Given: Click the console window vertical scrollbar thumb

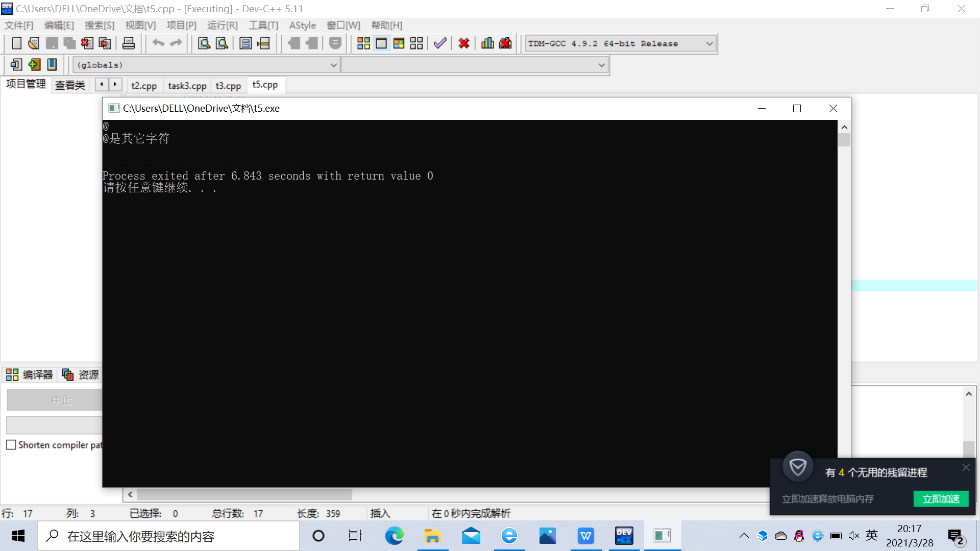Looking at the screenshot, I should (844, 140).
